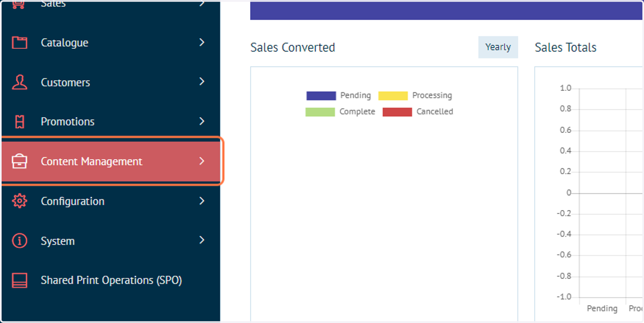
Task: Click the Sales Totals heading
Action: tap(566, 47)
